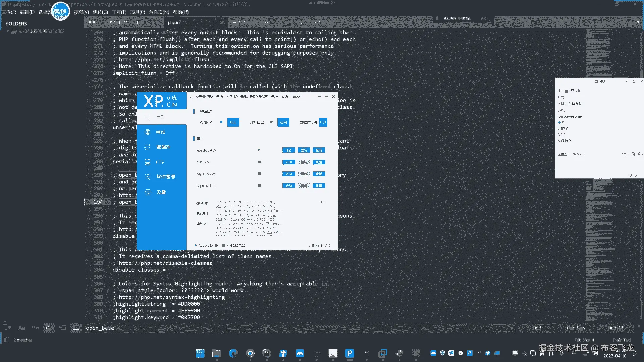644x362 pixels.
Task: Click 停止 button next to WNMP
Action: point(233,122)
